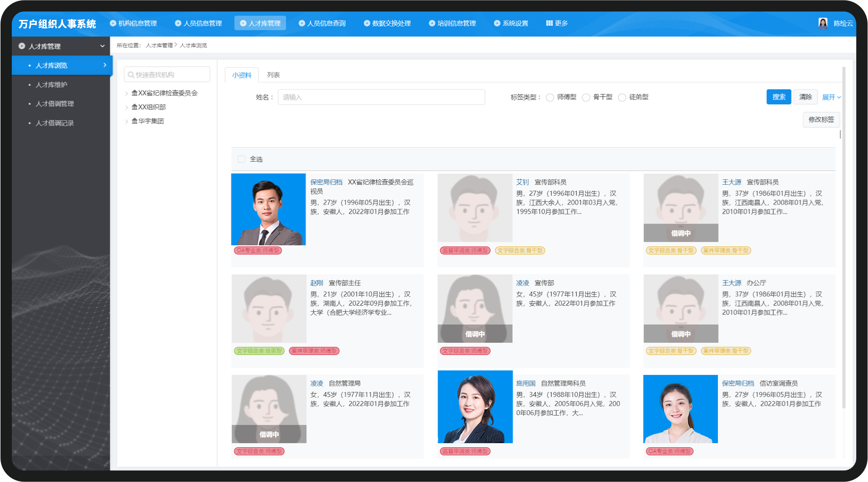
Task: Click the organization icon of XX组织部
Action: [135, 107]
